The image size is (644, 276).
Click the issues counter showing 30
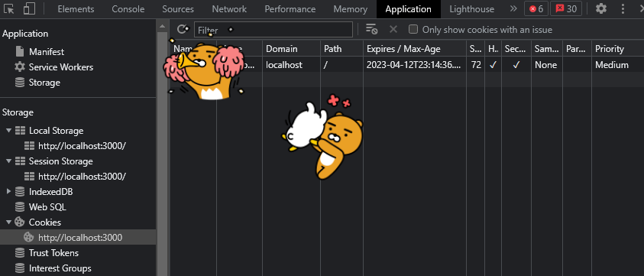(566, 9)
